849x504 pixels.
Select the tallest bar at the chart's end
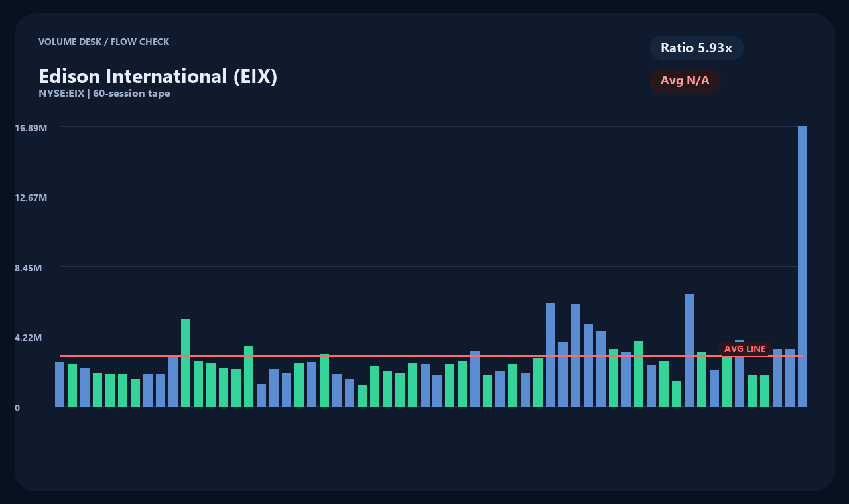803,266
